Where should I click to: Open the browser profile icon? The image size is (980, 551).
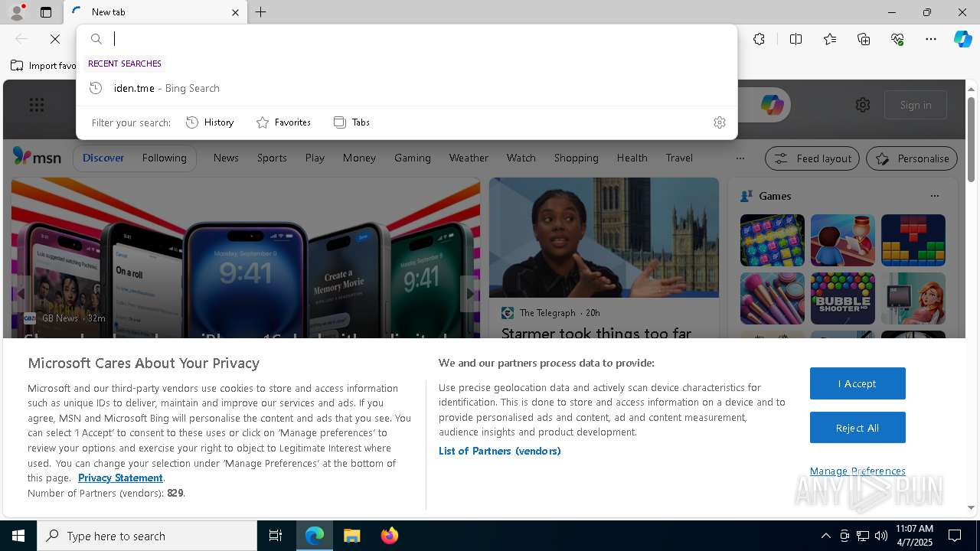pos(16,12)
